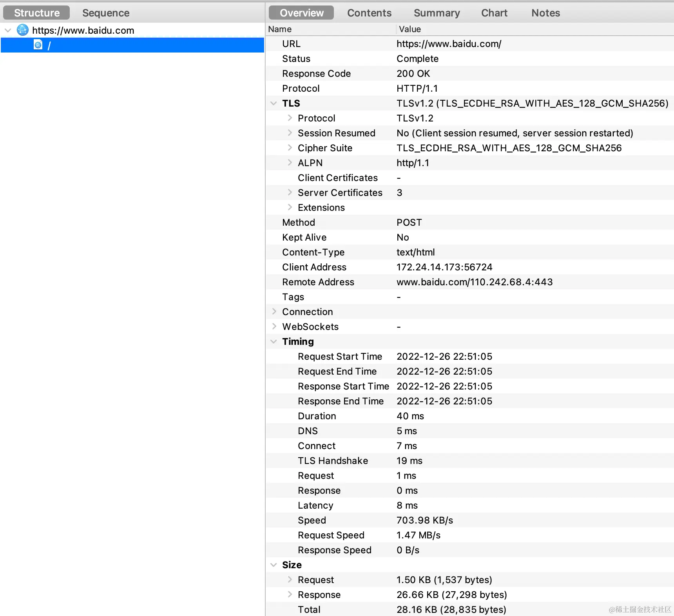This screenshot has height=616, width=674.
Task: Click the Duration value 40 ms
Action: pyautogui.click(x=410, y=416)
